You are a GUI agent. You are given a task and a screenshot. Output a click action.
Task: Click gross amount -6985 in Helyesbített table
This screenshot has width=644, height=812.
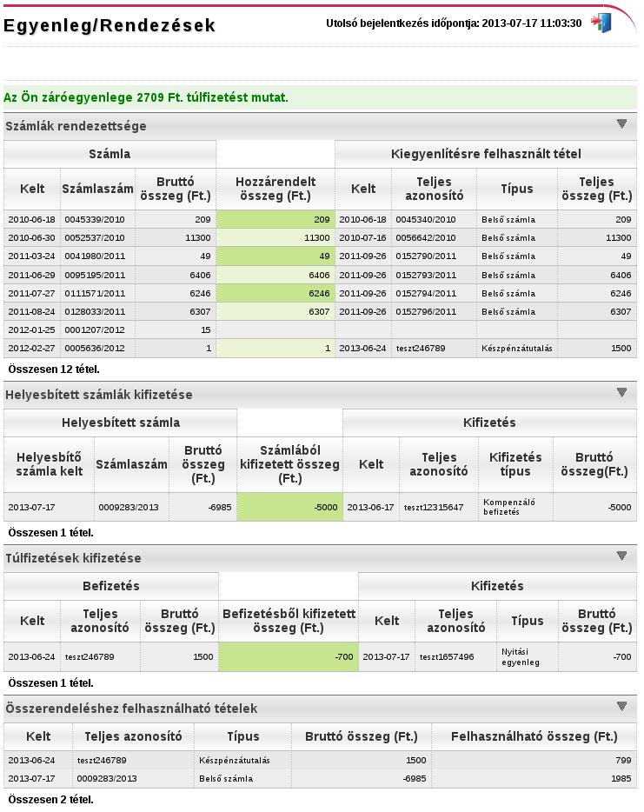click(x=220, y=508)
